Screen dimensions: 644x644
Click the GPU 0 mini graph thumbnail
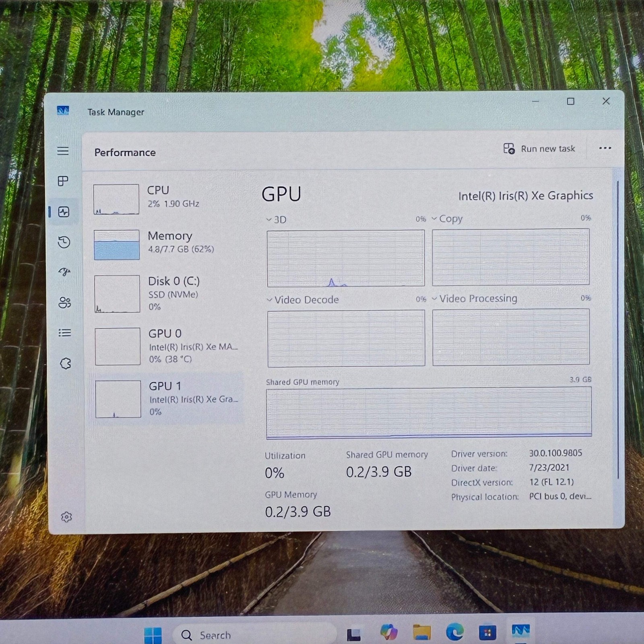coord(118,347)
